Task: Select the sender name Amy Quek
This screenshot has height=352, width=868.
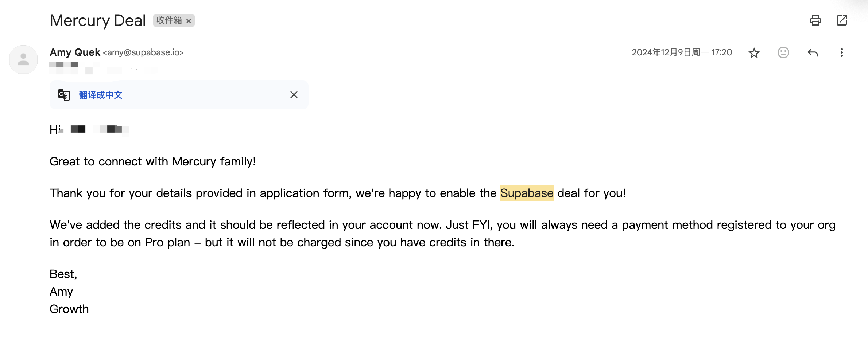Action: (x=75, y=52)
